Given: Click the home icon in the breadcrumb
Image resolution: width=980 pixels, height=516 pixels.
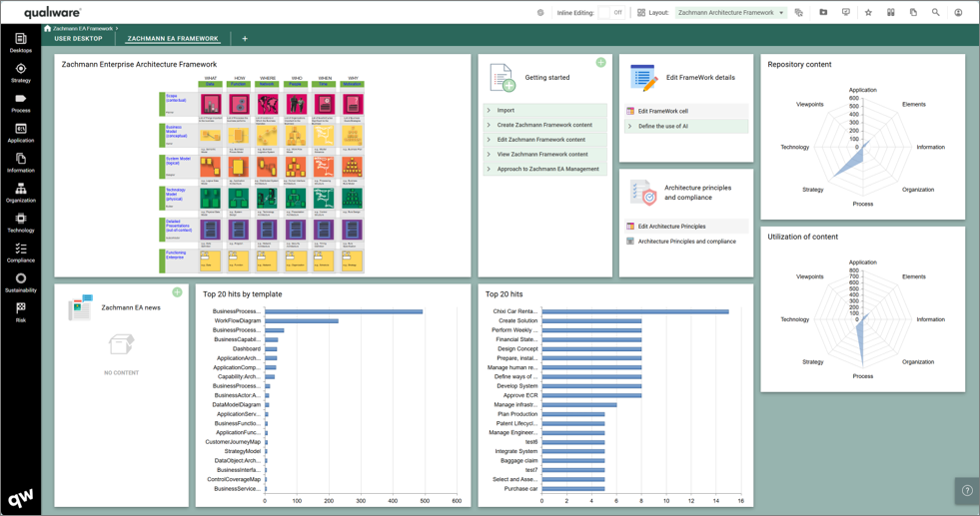Looking at the screenshot, I should click(48, 28).
